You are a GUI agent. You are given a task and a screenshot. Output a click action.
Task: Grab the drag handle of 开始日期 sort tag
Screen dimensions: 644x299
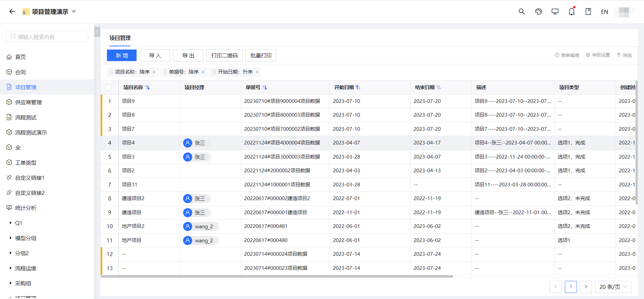[214, 72]
